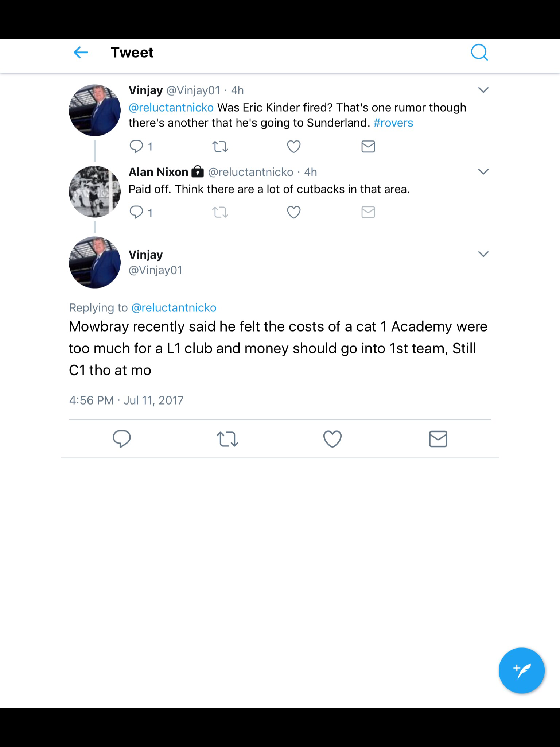Open Vinjay's profile from main tweet name
The height and width of the screenshot is (747, 560).
click(x=146, y=255)
